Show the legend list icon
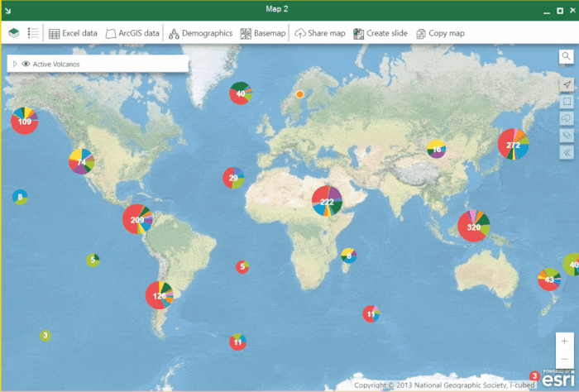The image size is (579, 392). (33, 33)
